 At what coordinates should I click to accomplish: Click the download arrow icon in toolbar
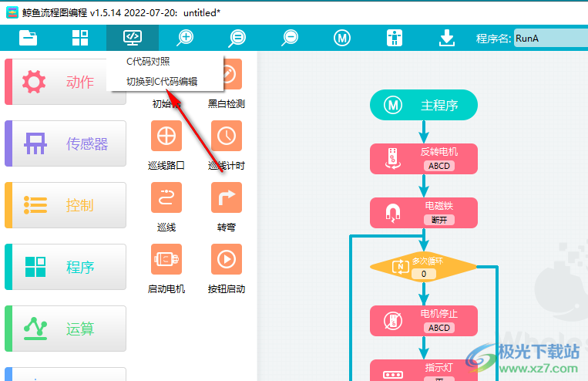click(447, 38)
